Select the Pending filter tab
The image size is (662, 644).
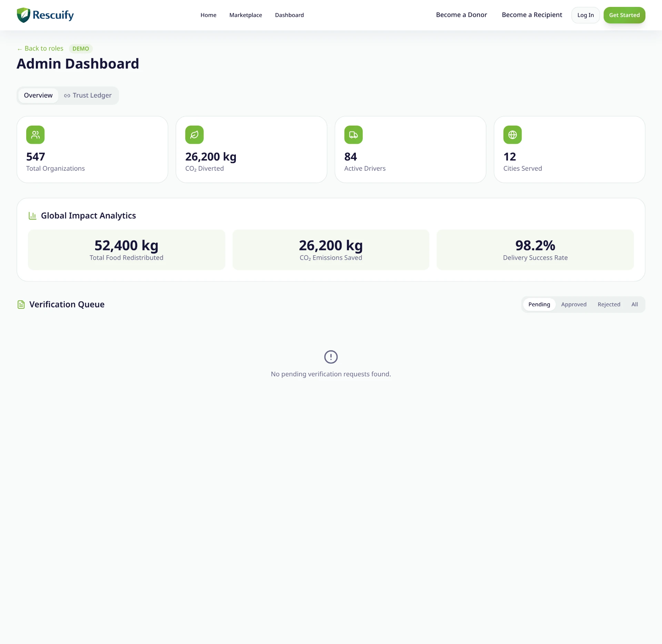pyautogui.click(x=539, y=305)
